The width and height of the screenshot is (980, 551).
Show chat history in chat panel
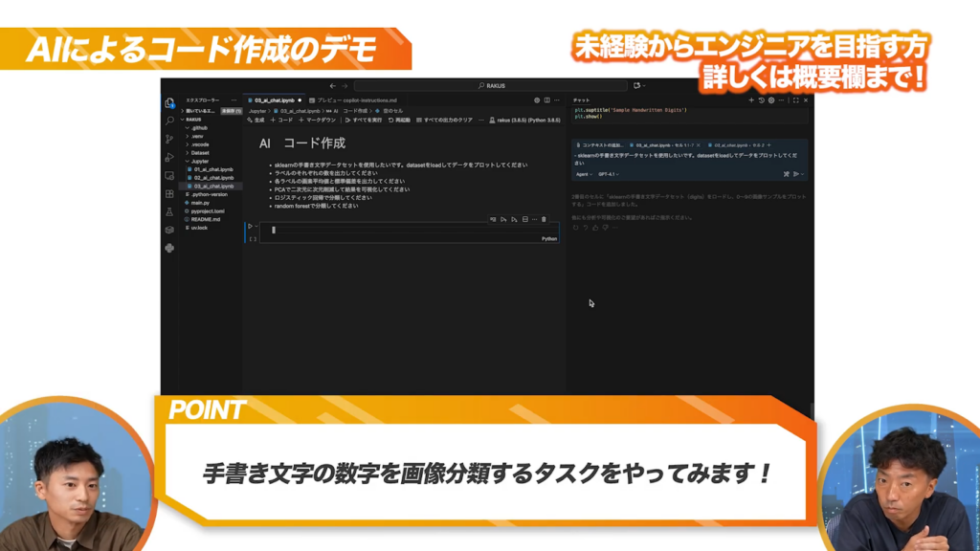tap(762, 99)
